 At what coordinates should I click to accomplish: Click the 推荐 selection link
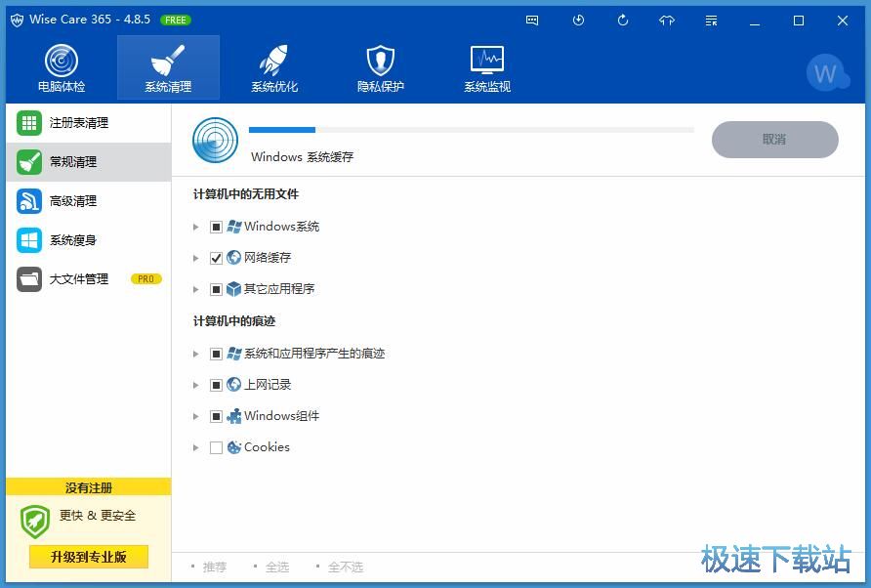pyautogui.click(x=215, y=567)
